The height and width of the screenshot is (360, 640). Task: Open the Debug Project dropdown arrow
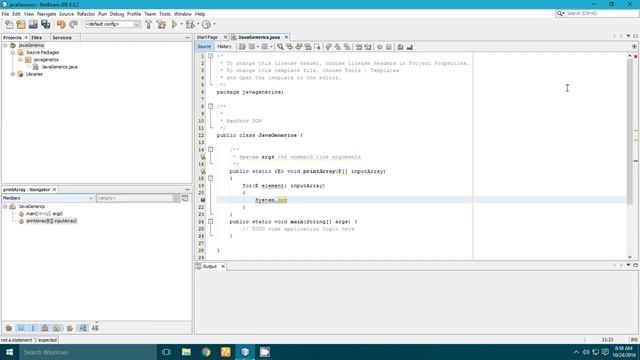198,24
